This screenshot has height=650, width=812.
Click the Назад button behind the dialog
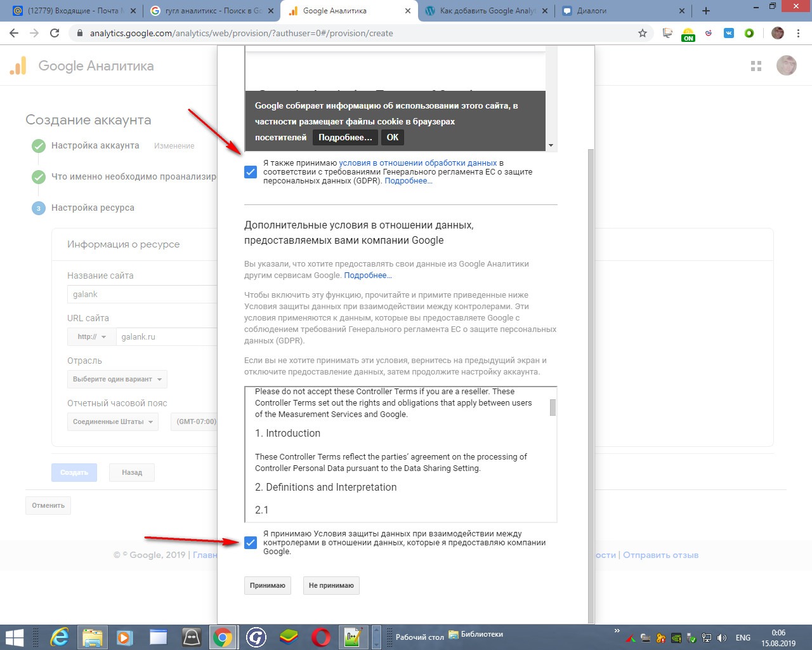132,472
